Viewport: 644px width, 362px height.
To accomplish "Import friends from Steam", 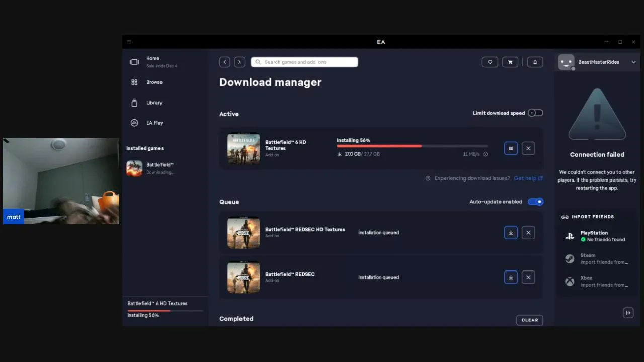I will point(597,258).
